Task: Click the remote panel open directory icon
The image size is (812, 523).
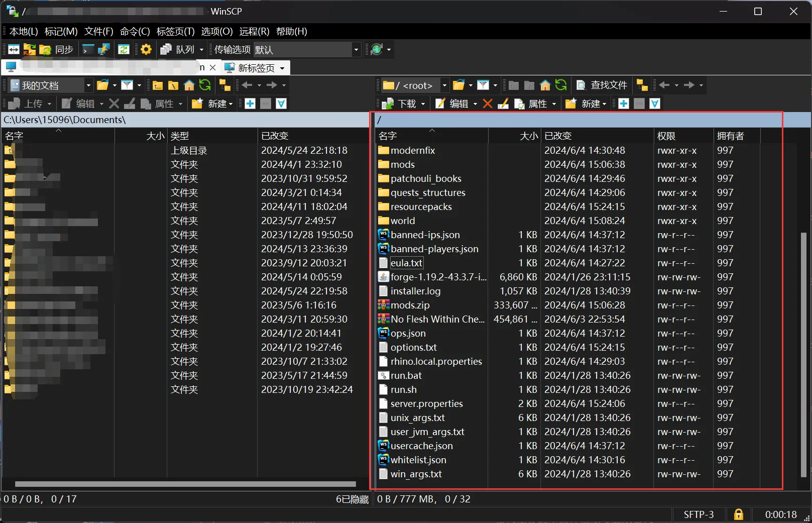Action: [x=458, y=85]
